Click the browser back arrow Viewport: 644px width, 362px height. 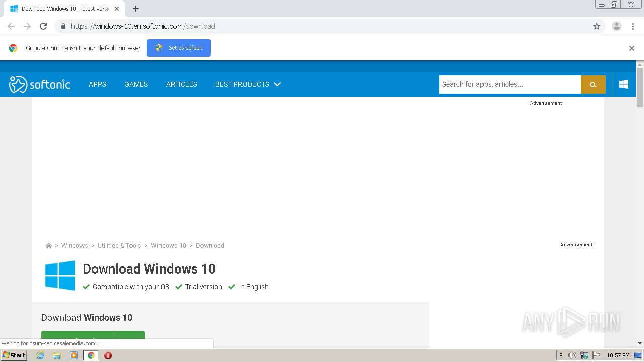tap(11, 26)
